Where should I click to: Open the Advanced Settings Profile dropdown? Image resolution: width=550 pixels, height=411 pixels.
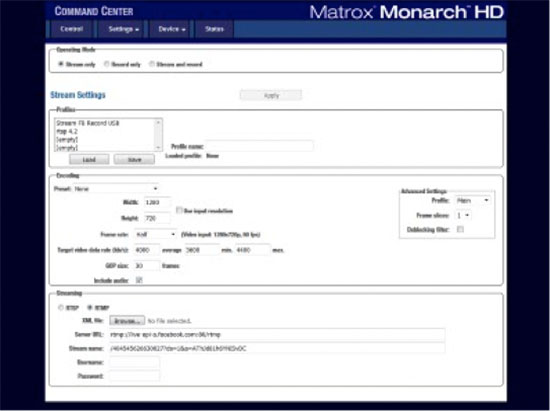click(472, 201)
